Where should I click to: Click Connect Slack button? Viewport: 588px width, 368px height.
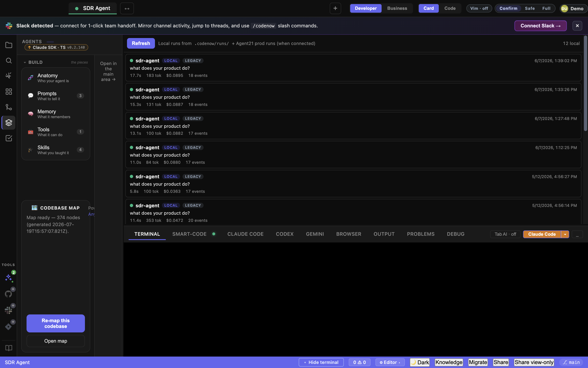coord(540,26)
